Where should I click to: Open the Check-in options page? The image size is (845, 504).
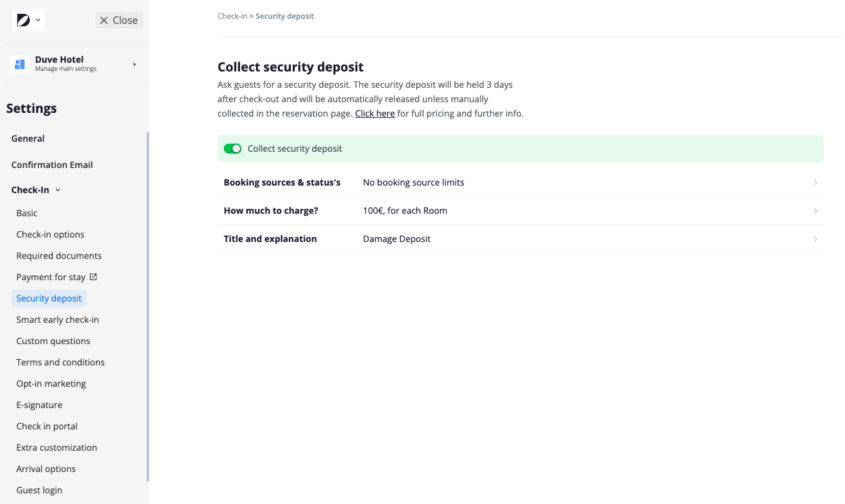point(50,234)
